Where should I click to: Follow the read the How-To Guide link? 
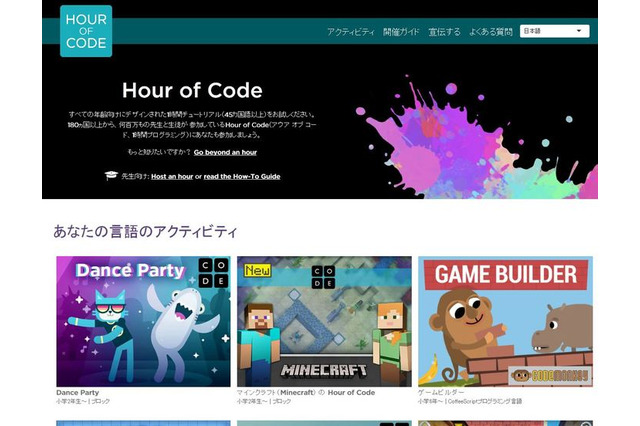242,176
